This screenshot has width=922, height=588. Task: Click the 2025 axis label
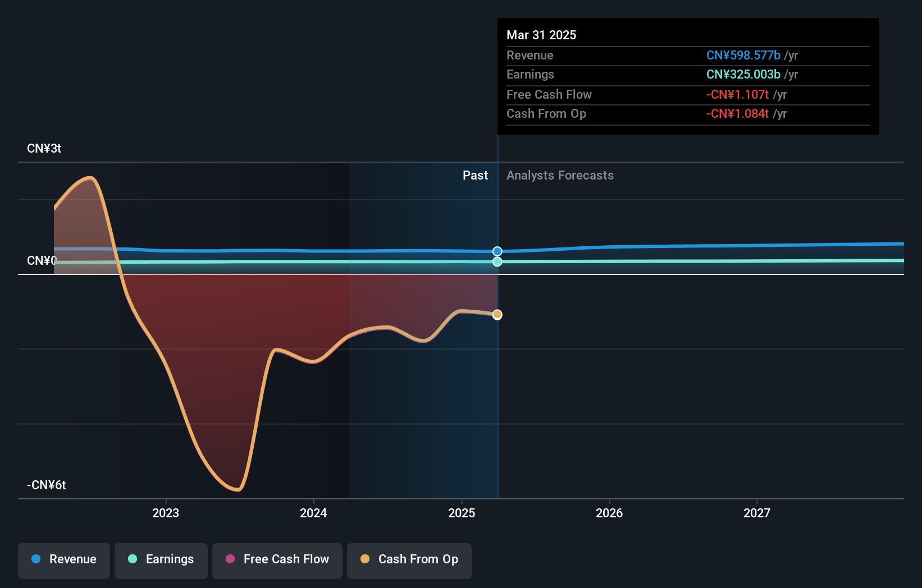coord(462,513)
